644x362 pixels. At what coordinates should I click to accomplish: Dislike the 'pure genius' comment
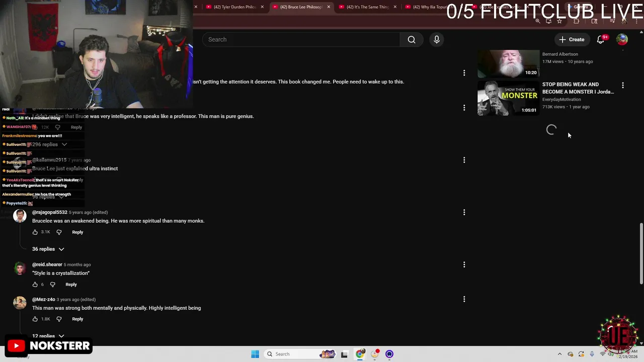[x=57, y=127]
